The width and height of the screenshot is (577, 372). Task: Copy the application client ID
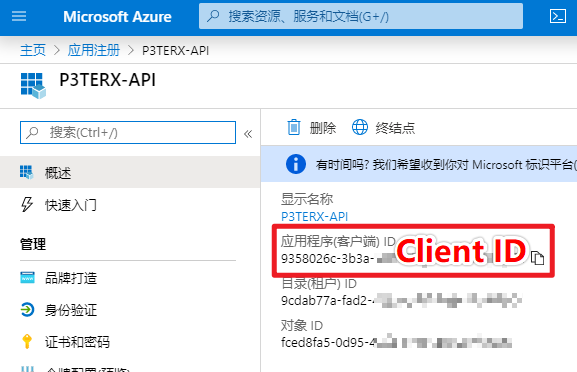click(538, 258)
